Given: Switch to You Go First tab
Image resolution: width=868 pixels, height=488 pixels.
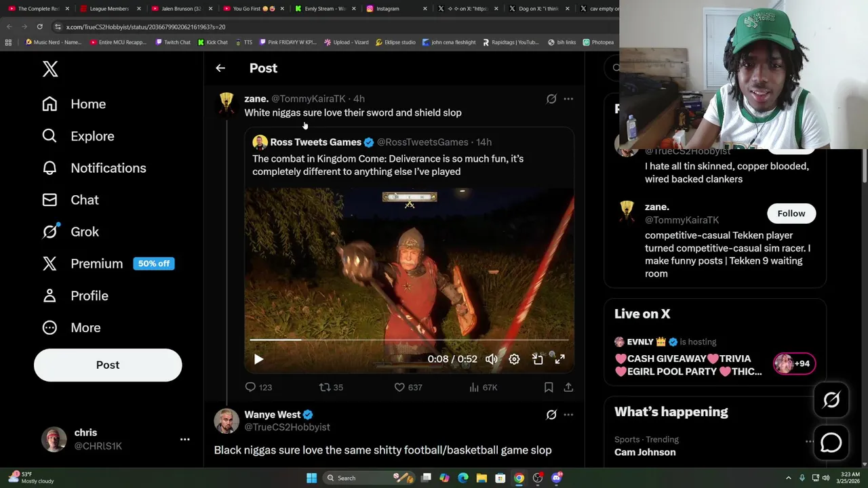Looking at the screenshot, I should [254, 9].
